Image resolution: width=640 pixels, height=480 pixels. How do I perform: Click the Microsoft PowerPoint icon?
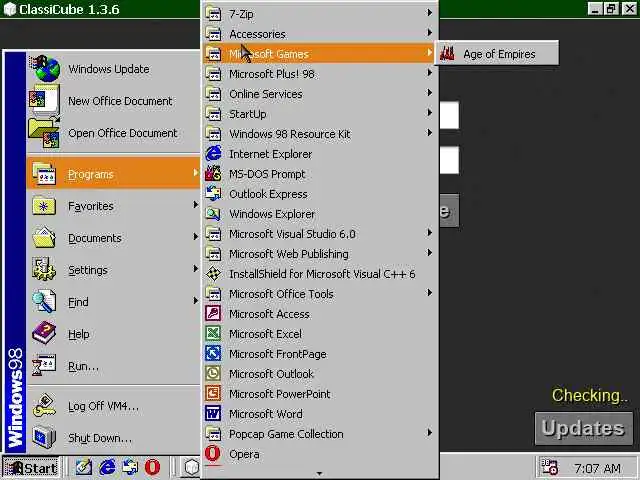pos(213,394)
